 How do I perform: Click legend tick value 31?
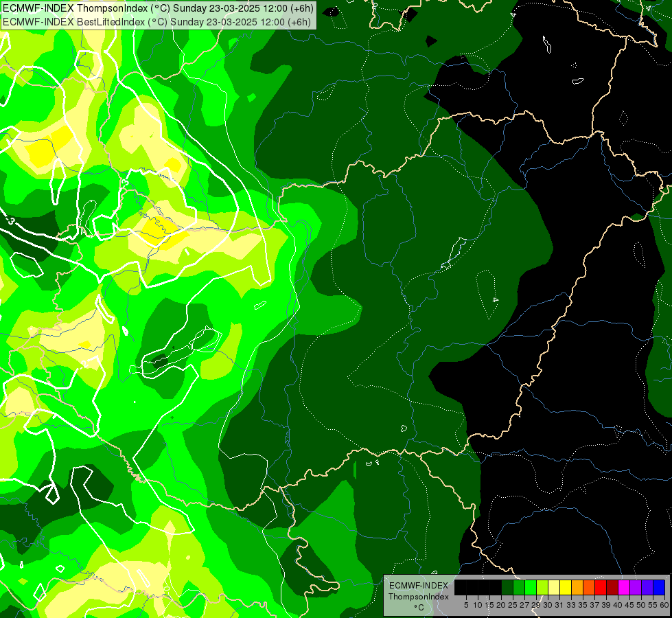[x=559, y=605]
